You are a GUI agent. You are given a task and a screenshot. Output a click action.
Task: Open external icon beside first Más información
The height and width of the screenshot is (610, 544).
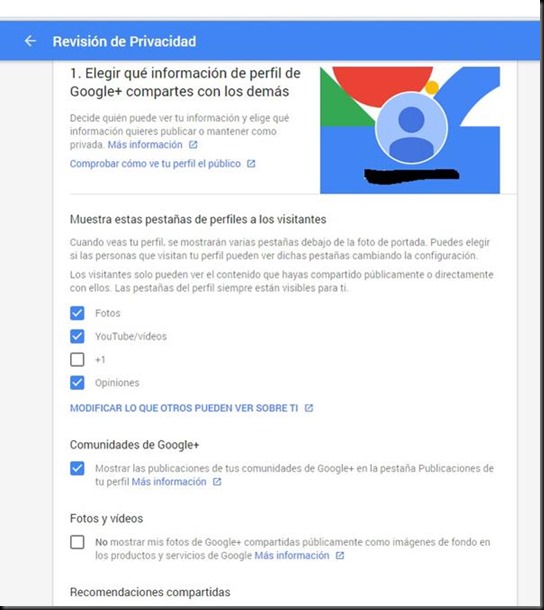click(x=193, y=145)
